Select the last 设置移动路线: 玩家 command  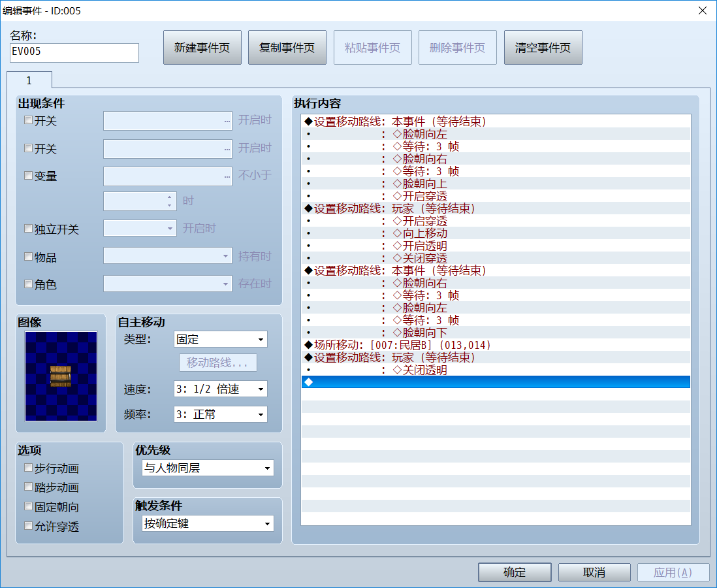496,357
